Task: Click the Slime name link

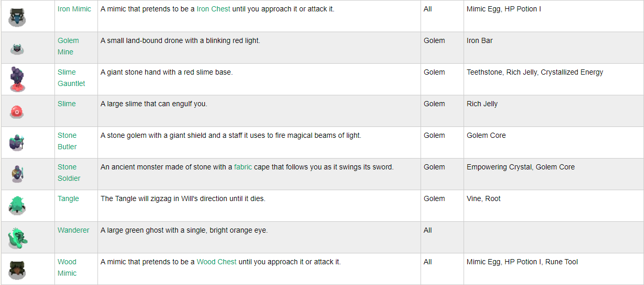Action: (x=66, y=104)
